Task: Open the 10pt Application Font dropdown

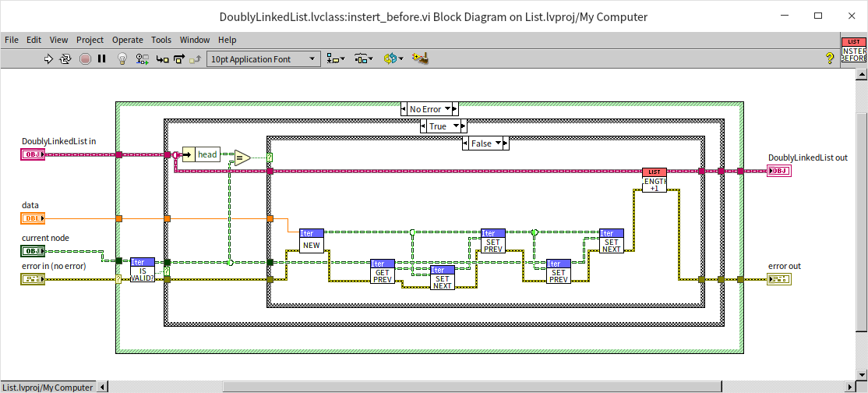Action: (264, 58)
